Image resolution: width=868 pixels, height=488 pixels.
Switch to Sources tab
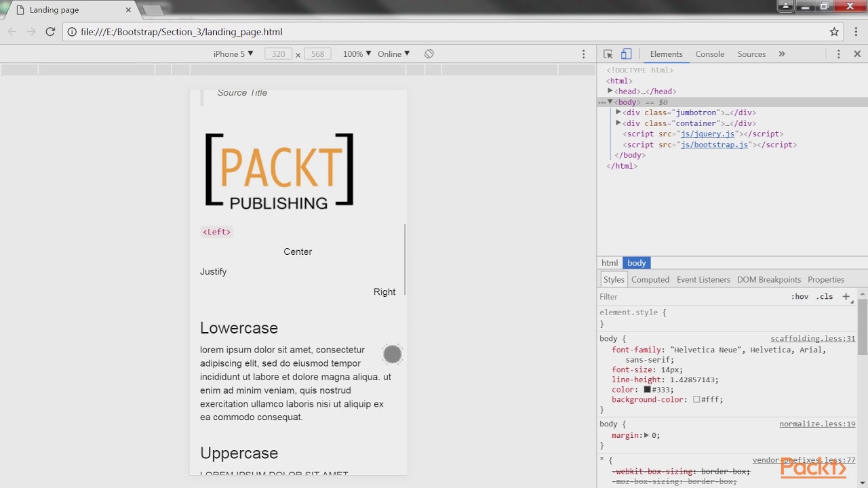coord(751,54)
